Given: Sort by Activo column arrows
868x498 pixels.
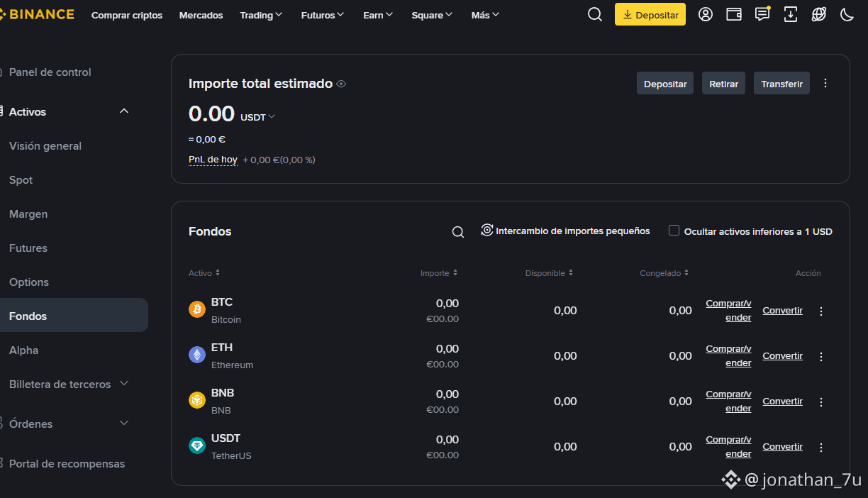Looking at the screenshot, I should [218, 273].
